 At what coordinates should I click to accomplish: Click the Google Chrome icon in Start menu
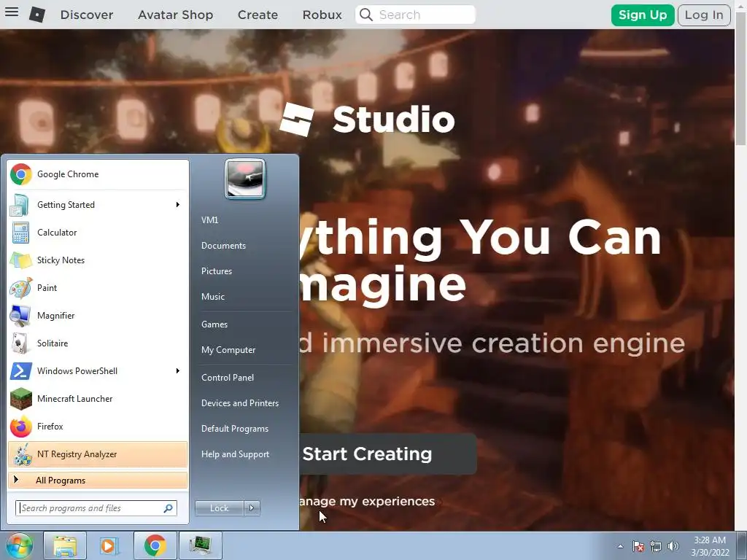point(21,174)
